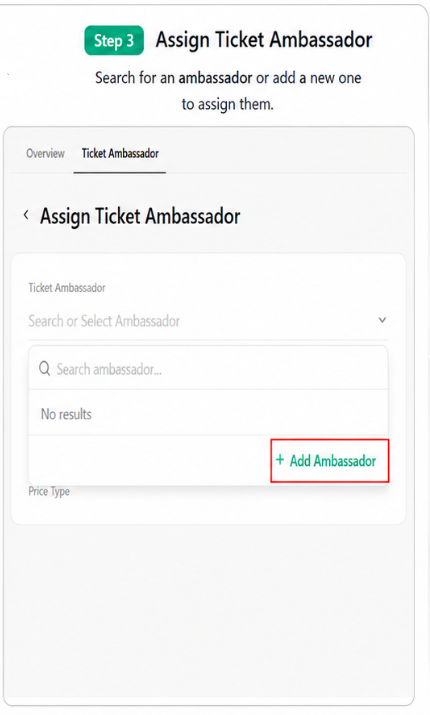
Task: Click the plus icon beside Add Ambassador
Action: [280, 460]
